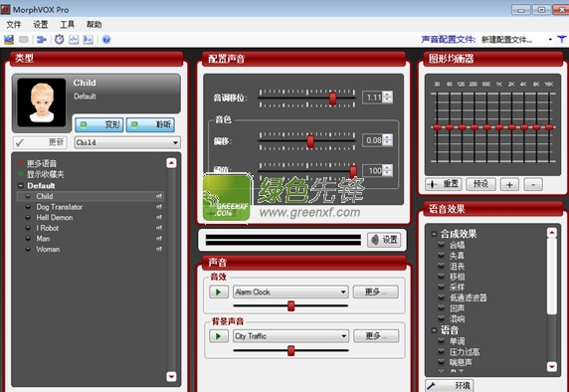The height and width of the screenshot is (392, 569).
Task: Click the effects list down scroll arrow
Action: click(551, 366)
